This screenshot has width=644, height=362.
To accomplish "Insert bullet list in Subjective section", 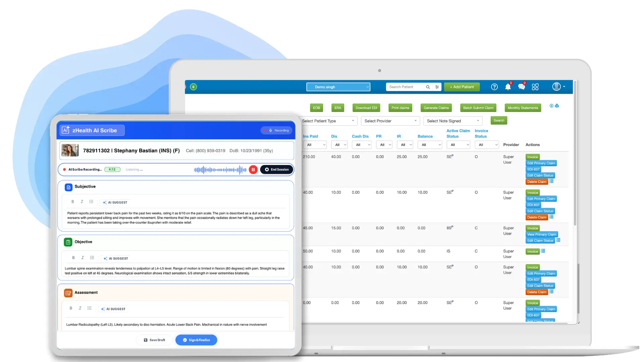I will point(91,202).
